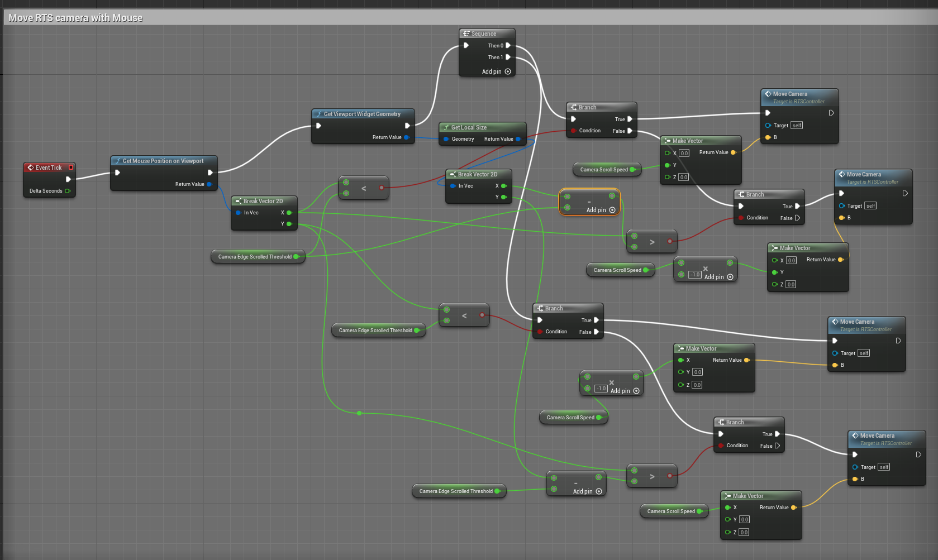
Task: Click the Get Local Size node title
Action: tap(469, 127)
